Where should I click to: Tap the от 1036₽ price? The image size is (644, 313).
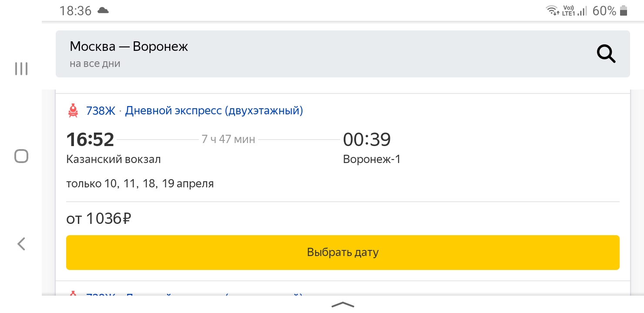[99, 218]
